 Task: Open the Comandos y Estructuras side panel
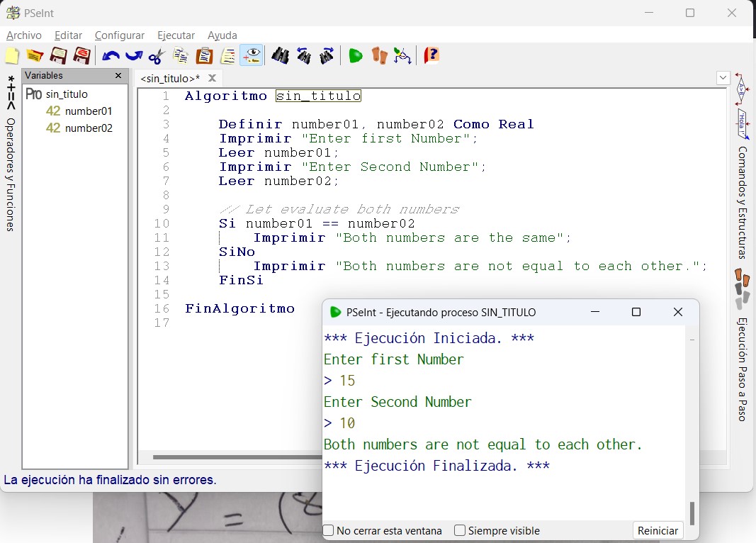pos(742,167)
